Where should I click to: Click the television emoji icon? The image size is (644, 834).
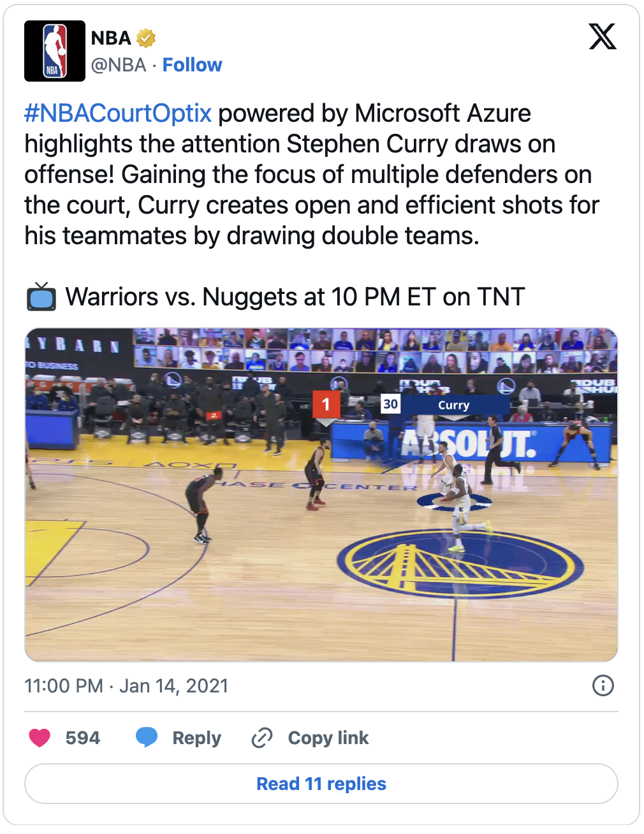click(41, 297)
